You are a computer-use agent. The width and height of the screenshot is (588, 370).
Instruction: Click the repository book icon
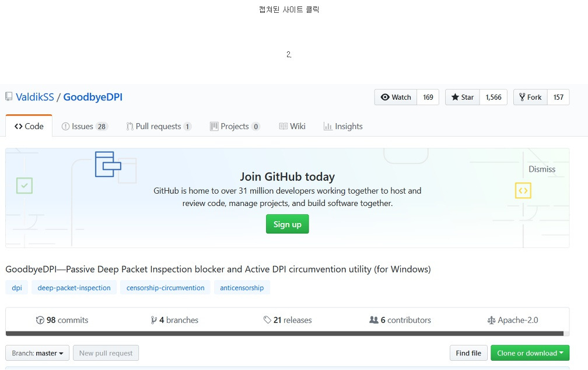click(x=9, y=97)
